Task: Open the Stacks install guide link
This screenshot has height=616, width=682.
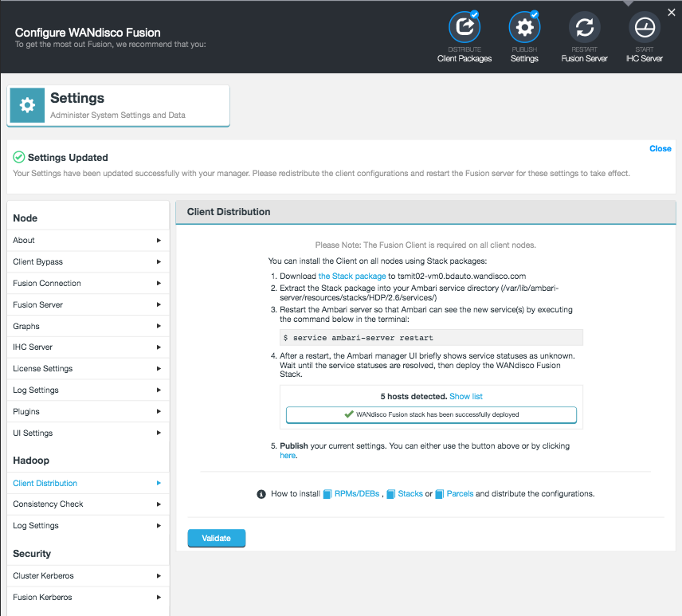Action: (410, 494)
